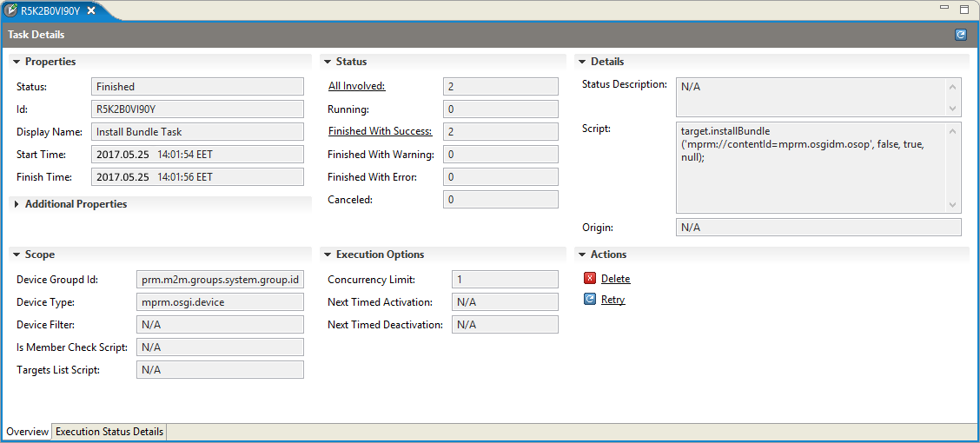
Task: Select the Overview tab
Action: tap(28, 432)
